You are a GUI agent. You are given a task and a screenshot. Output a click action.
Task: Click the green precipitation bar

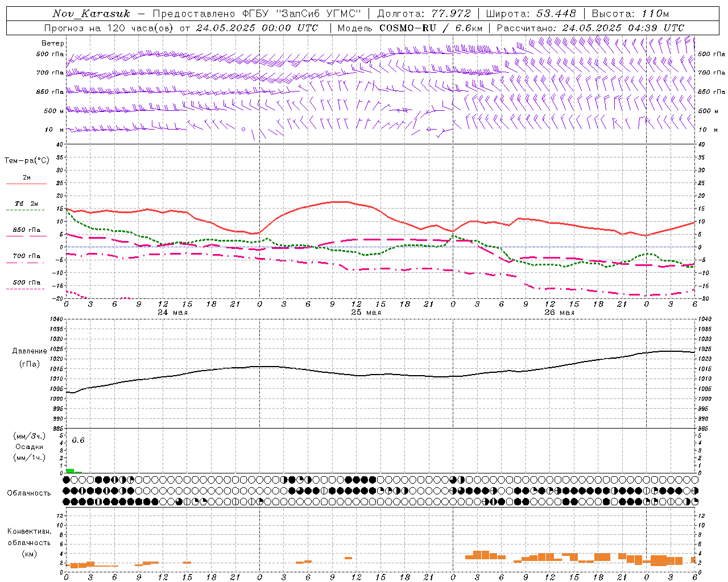coord(70,471)
